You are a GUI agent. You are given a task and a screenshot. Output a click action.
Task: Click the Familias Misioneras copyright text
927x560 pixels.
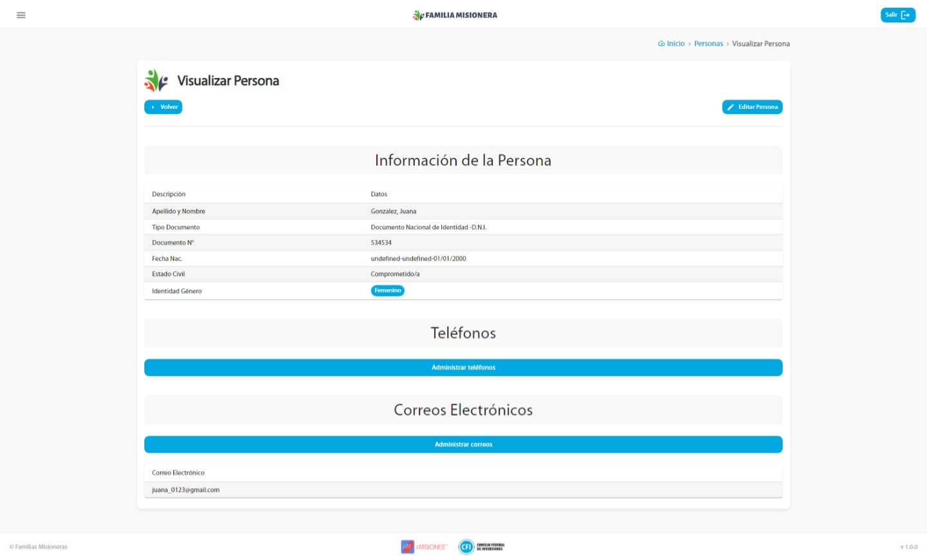point(39,547)
